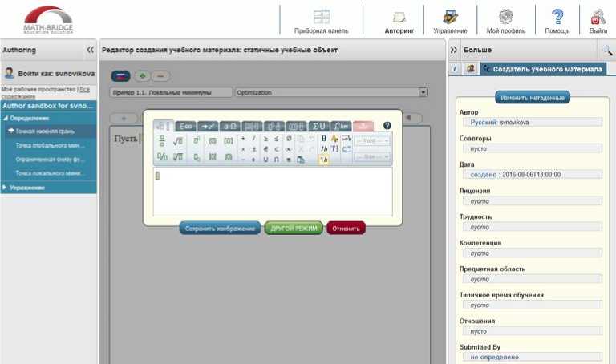This screenshot has height=364, width=616.
Task: Insert the greater-than-or-equal symbol
Action: (x=265, y=139)
